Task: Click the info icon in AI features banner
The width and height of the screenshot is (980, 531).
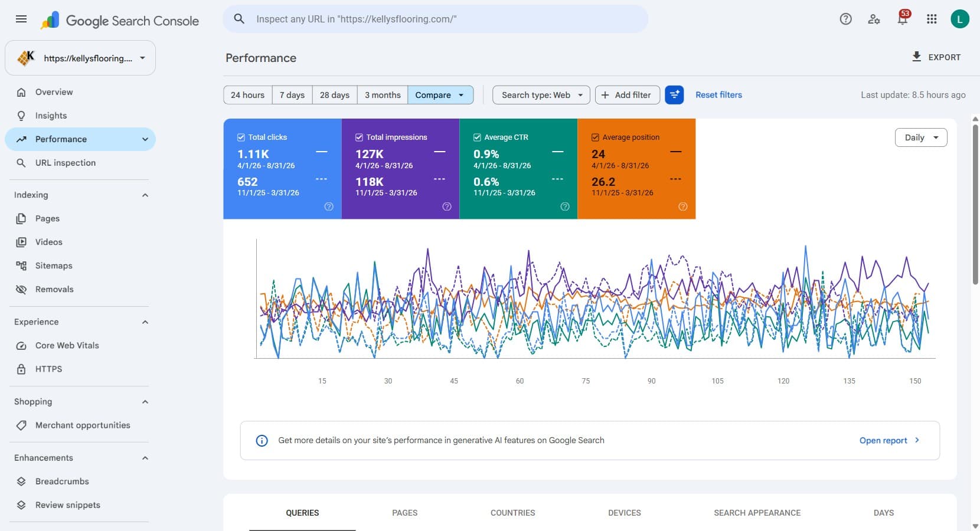Action: (x=262, y=441)
